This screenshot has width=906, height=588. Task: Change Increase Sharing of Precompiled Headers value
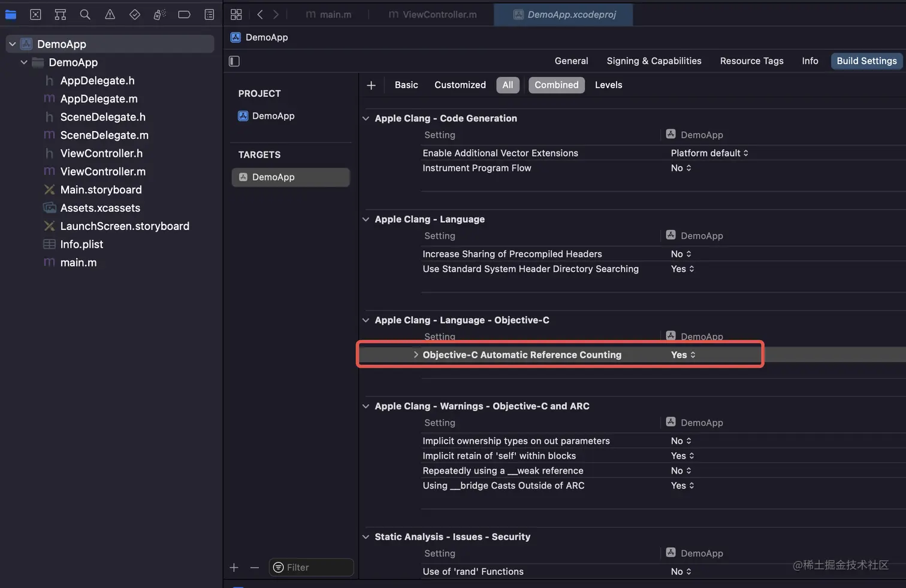681,254
